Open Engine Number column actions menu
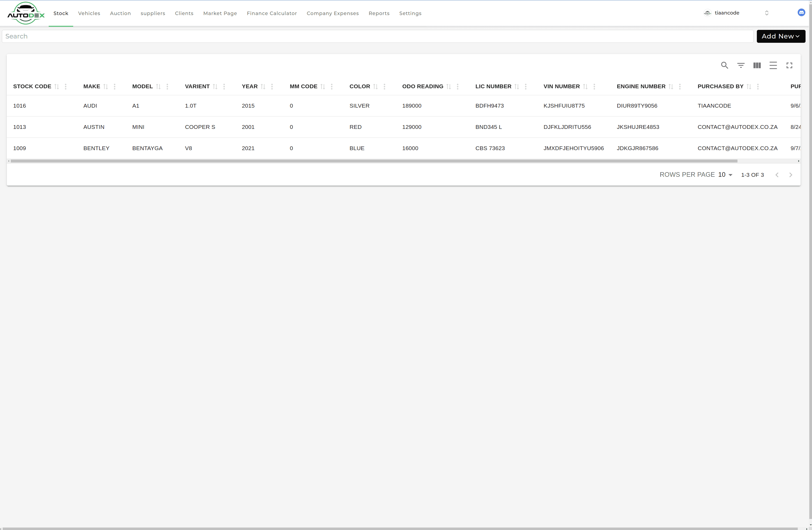Viewport: 812px width, 530px height. coord(680,87)
